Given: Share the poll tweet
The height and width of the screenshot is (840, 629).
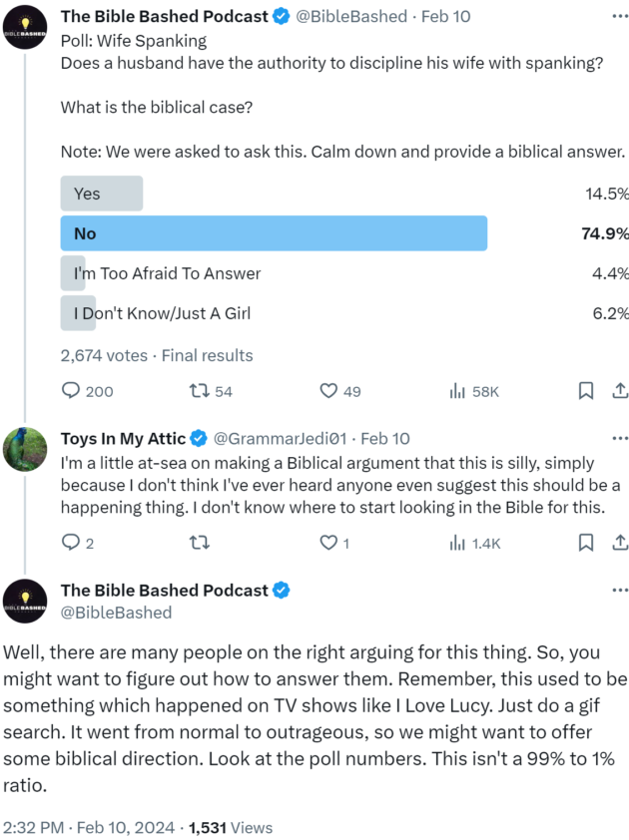Looking at the screenshot, I should (x=620, y=391).
